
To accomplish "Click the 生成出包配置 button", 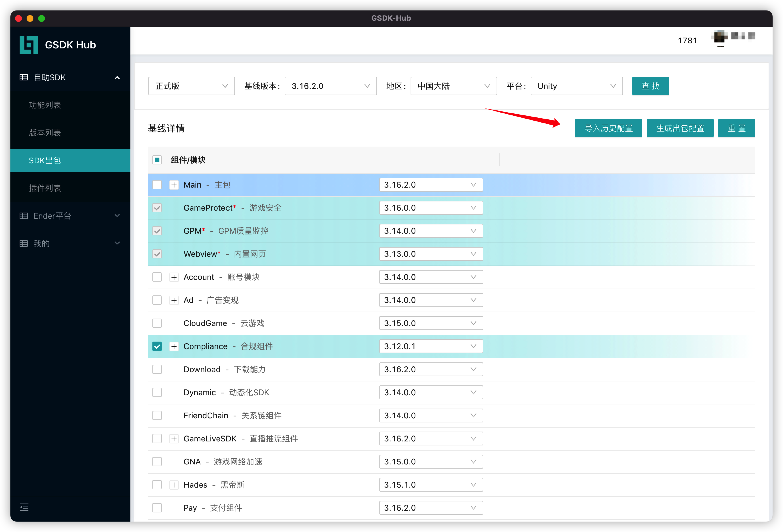I will pyautogui.click(x=680, y=128).
